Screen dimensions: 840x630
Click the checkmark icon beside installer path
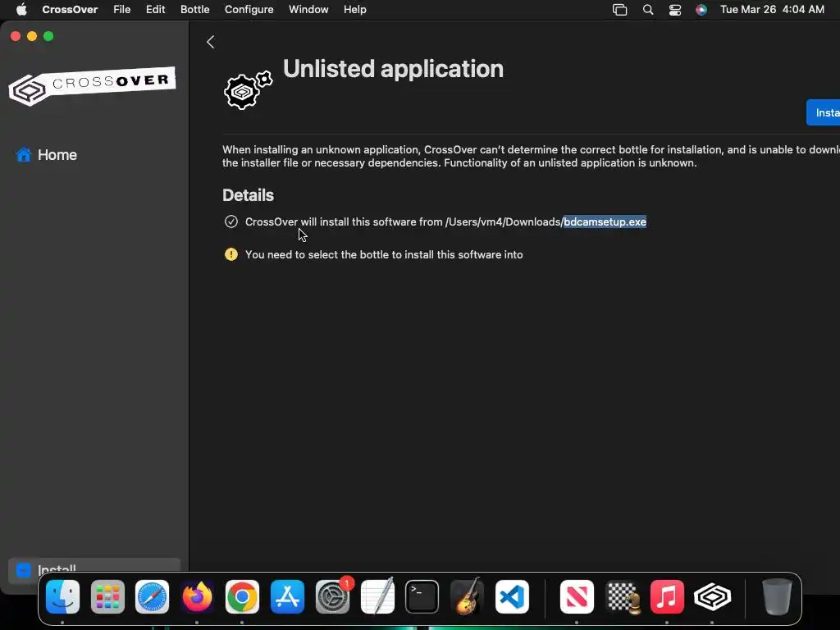[x=231, y=221]
